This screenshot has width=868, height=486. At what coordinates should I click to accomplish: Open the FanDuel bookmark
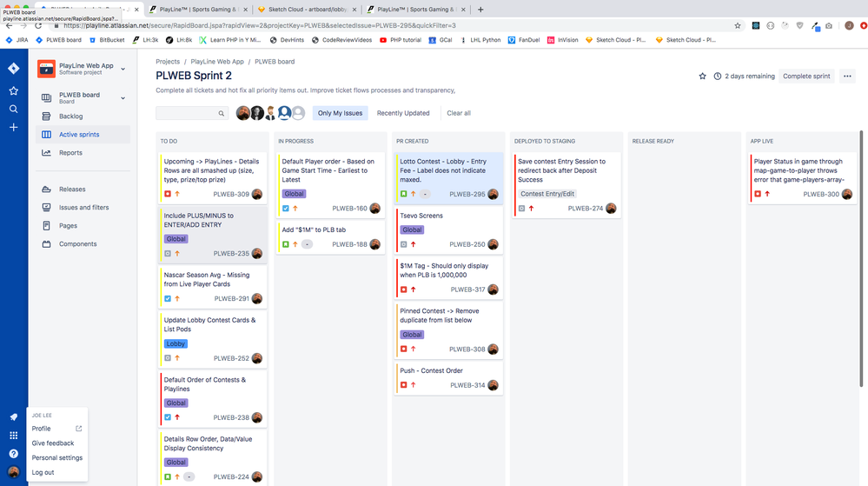click(x=524, y=40)
